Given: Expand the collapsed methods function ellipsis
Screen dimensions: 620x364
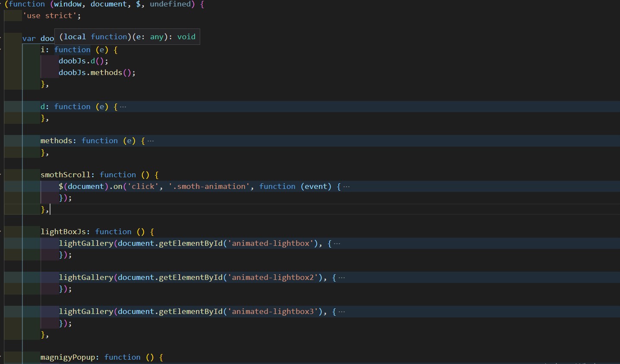Looking at the screenshot, I should (x=151, y=141).
